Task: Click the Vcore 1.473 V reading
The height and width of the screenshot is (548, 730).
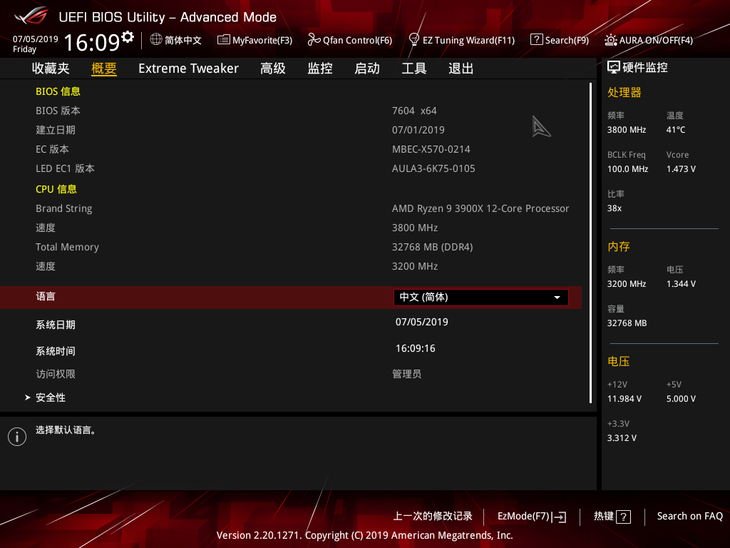Action: 681,169
